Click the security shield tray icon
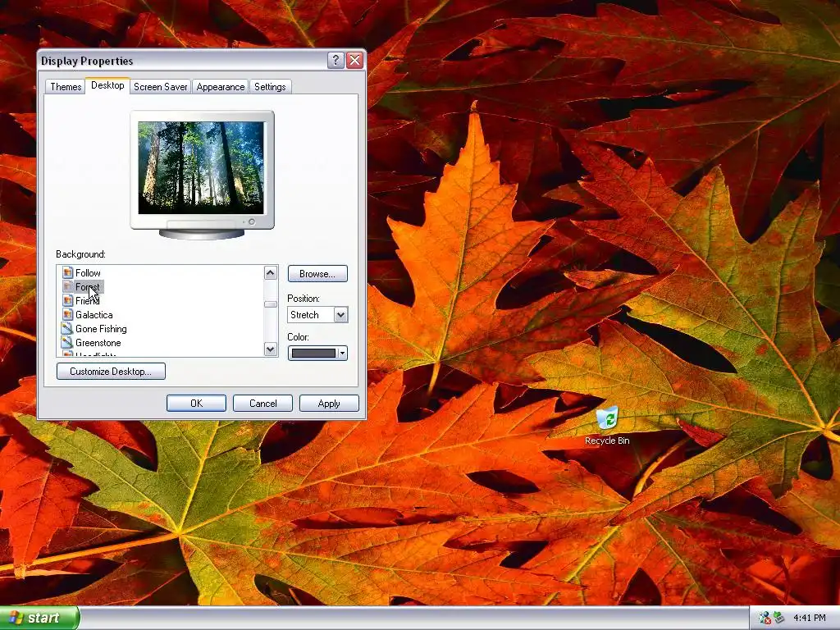Screen dimensions: 840x630 tap(765, 618)
